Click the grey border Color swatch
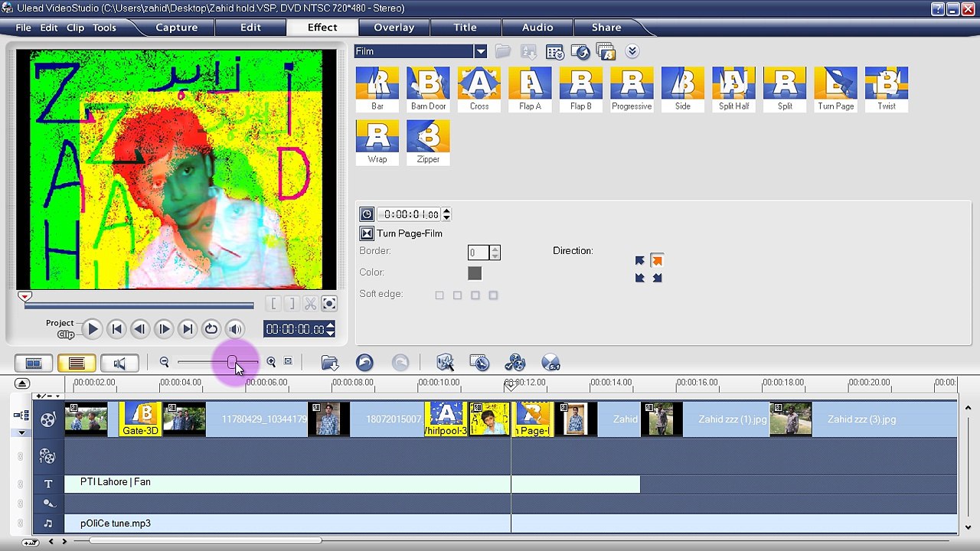Image resolution: width=980 pixels, height=551 pixels. click(x=475, y=273)
